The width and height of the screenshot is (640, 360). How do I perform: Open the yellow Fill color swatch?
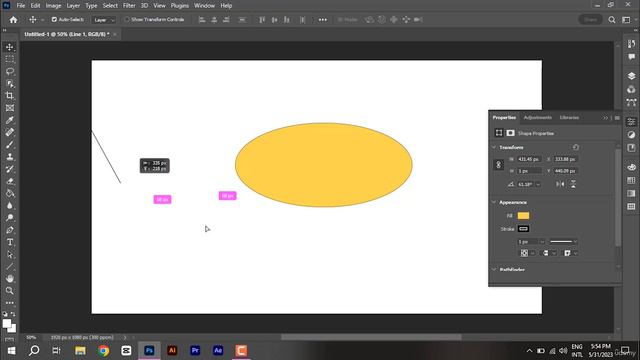523,216
